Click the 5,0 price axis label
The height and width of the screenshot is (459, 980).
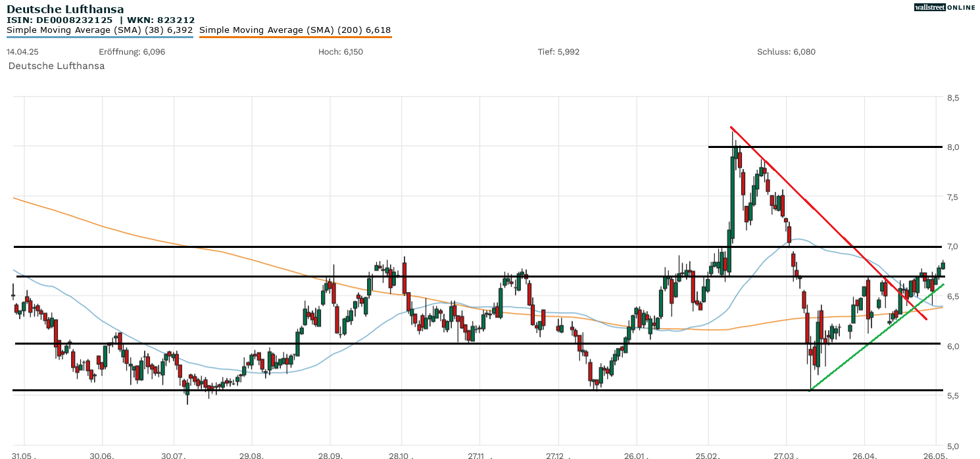952,446
